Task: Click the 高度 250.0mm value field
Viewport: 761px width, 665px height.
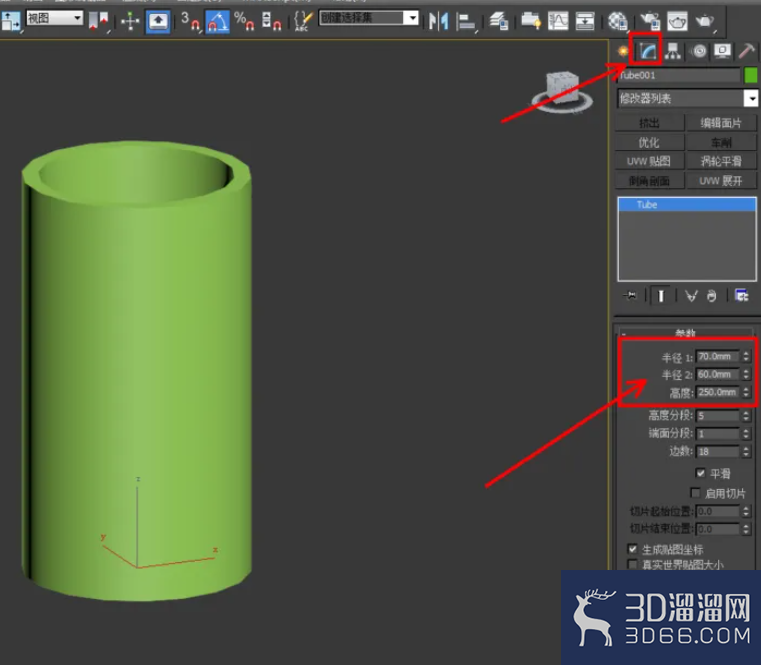Action: tap(718, 392)
